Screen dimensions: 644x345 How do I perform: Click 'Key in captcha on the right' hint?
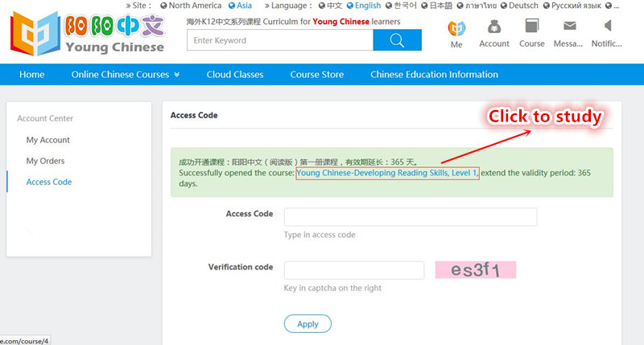click(x=332, y=288)
